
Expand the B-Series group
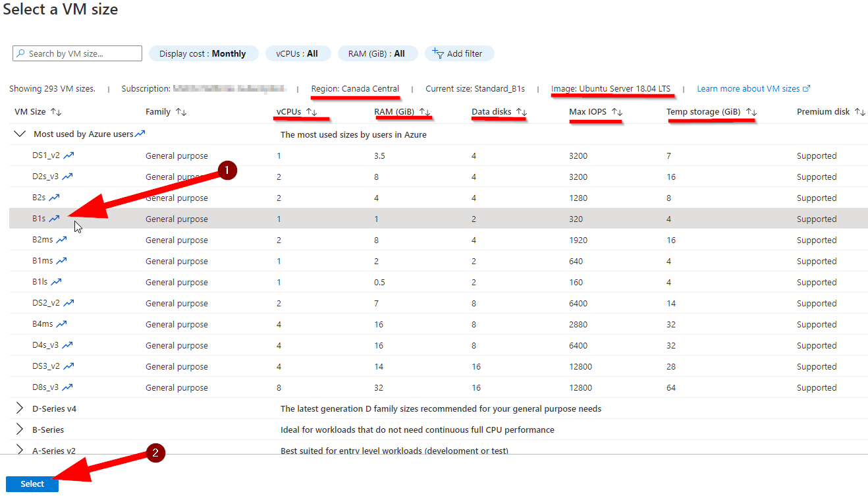[x=20, y=430]
